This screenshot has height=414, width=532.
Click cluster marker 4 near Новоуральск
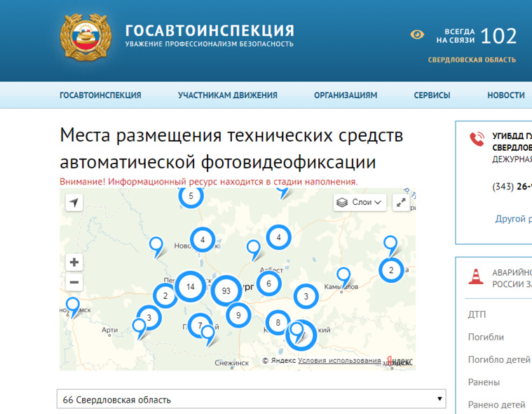pyautogui.click(x=203, y=240)
